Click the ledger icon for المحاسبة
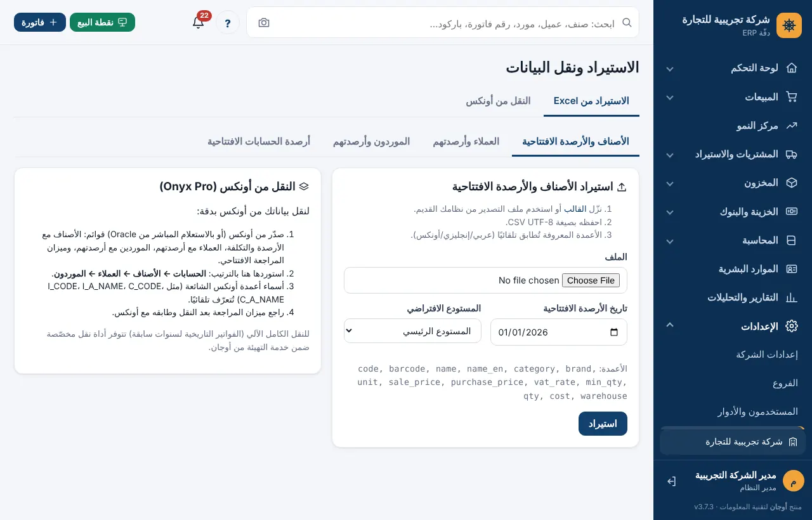This screenshot has width=812, height=520. pyautogui.click(x=792, y=240)
